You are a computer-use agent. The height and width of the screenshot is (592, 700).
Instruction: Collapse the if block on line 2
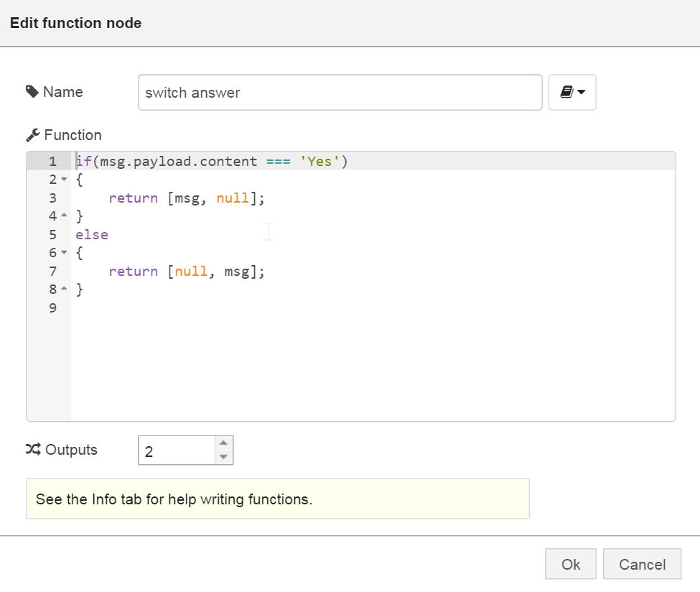(x=63, y=180)
